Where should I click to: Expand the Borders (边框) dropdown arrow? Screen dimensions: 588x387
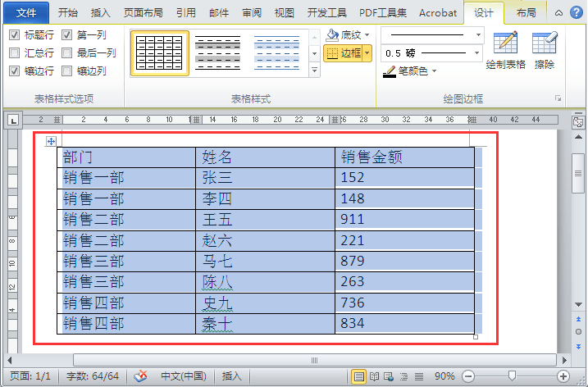367,53
